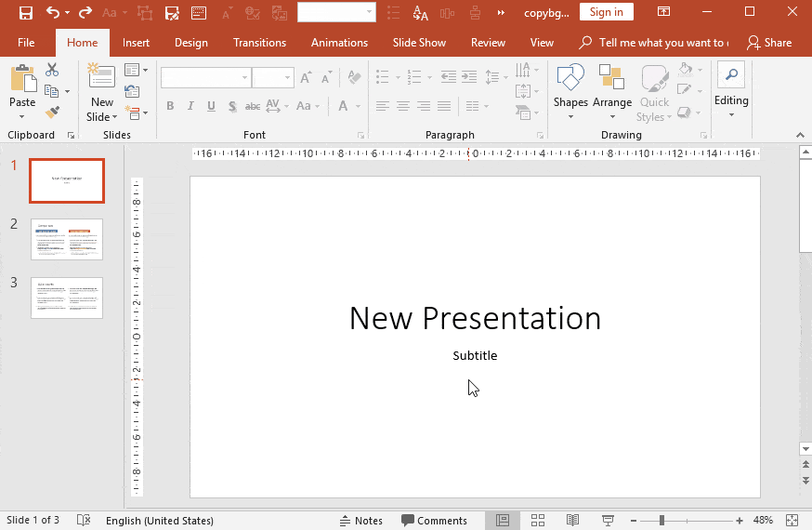Screen dimensions: 812x530
Task: Click the Reset slide icon
Action: coord(132,91)
